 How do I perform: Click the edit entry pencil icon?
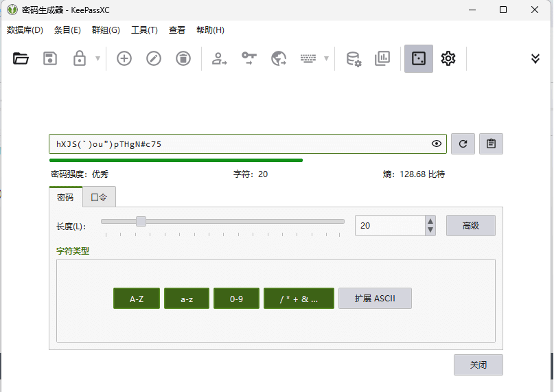[154, 58]
